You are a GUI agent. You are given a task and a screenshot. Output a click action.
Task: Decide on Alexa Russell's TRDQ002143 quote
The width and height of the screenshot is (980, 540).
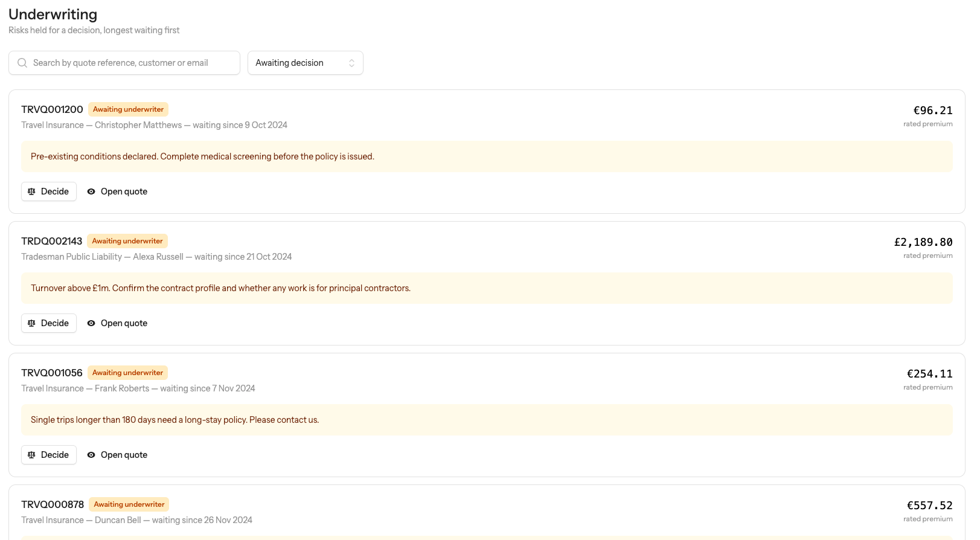tap(49, 323)
